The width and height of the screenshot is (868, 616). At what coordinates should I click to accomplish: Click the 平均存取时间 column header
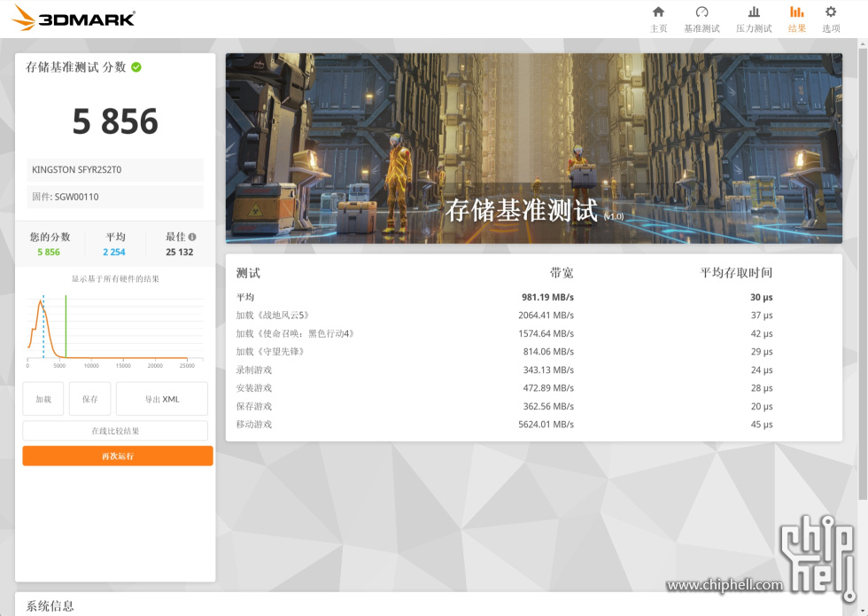(736, 273)
